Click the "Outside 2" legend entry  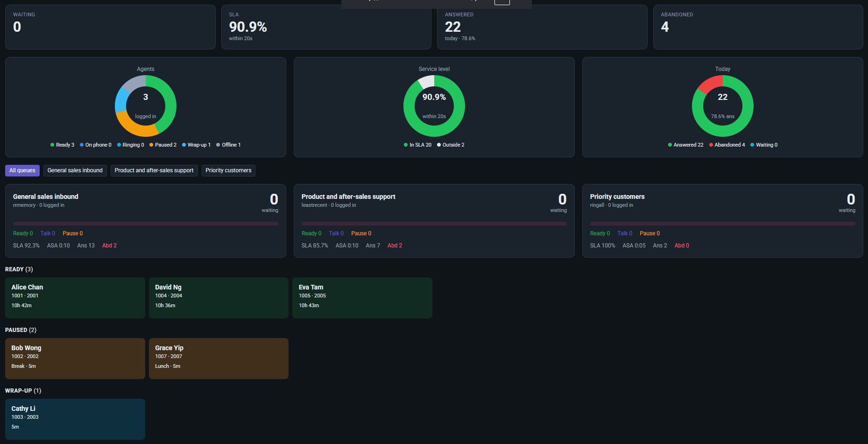point(451,145)
